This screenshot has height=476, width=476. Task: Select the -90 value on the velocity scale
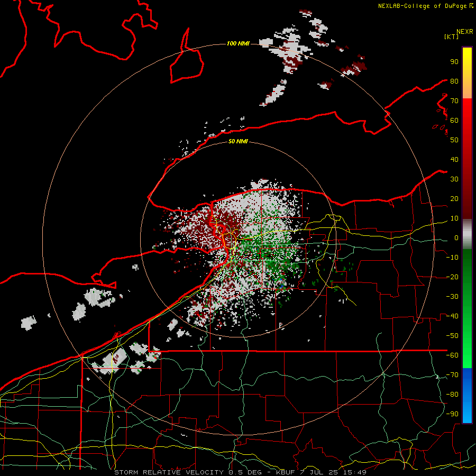pyautogui.click(x=452, y=414)
